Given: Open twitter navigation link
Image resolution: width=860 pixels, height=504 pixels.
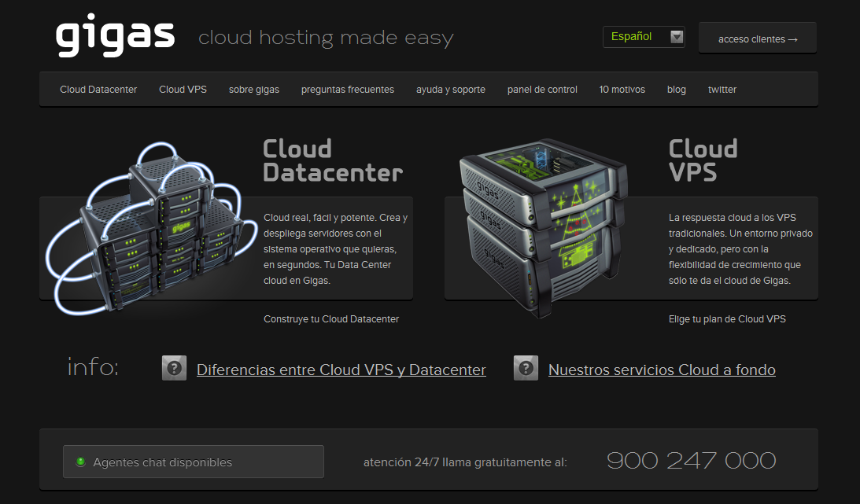Looking at the screenshot, I should pos(722,90).
